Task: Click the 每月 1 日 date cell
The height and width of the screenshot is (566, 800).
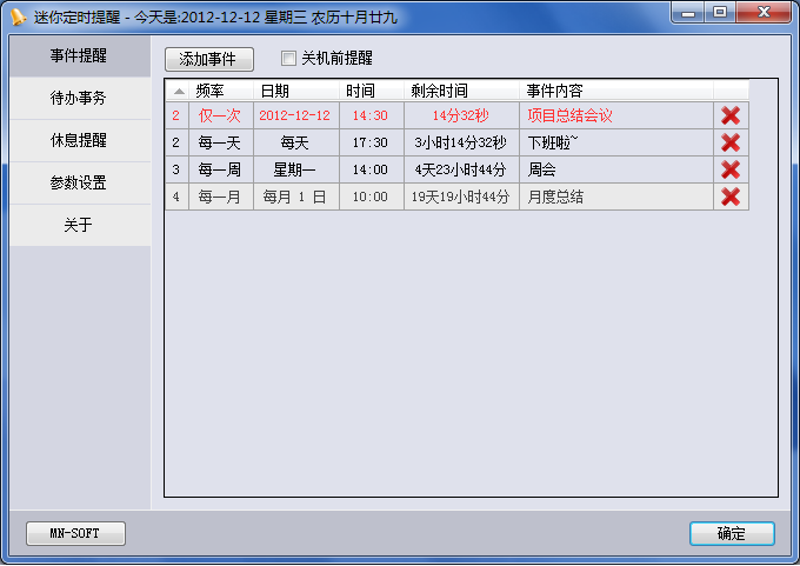Action: pyautogui.click(x=296, y=197)
